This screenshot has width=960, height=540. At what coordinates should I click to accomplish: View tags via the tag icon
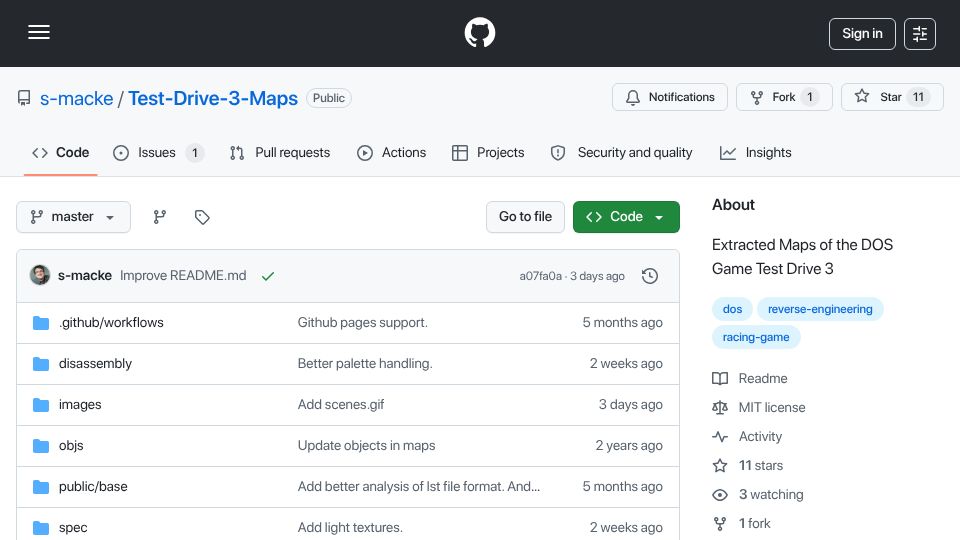tap(202, 217)
